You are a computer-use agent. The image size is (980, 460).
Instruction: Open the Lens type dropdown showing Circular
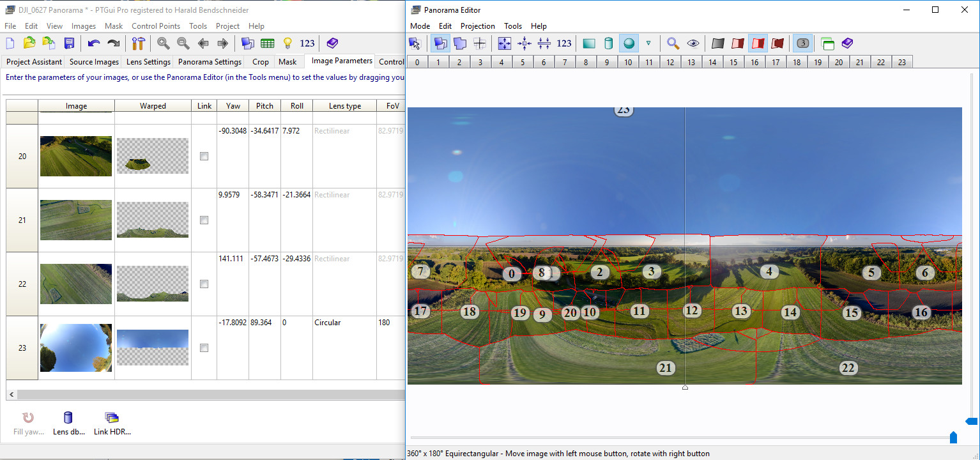(344, 323)
